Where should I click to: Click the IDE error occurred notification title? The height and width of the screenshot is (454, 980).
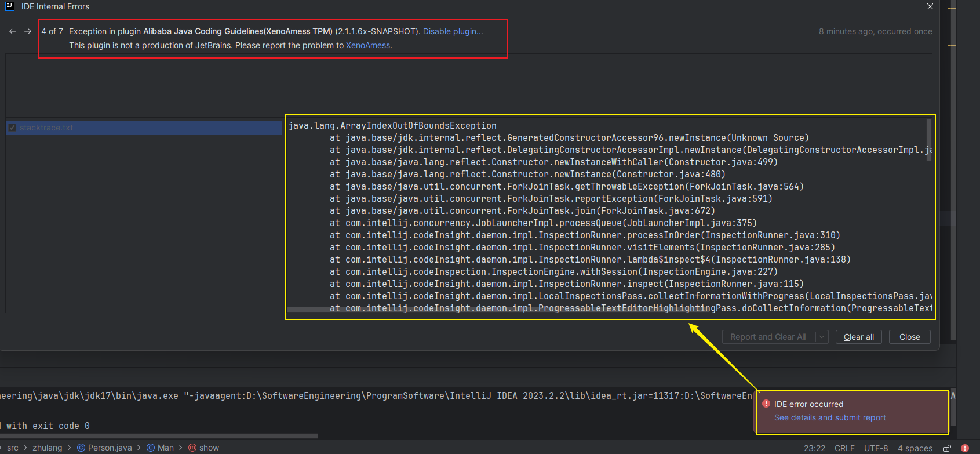[808, 404]
